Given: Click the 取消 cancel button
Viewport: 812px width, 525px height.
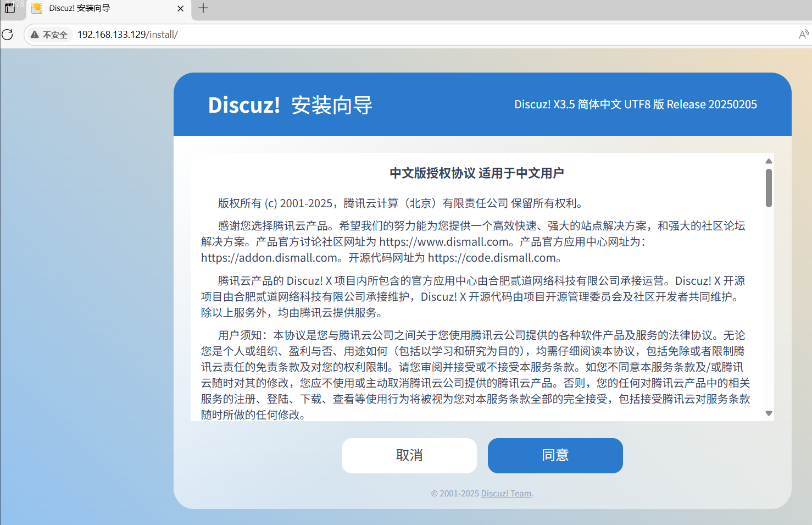Looking at the screenshot, I should (x=409, y=455).
